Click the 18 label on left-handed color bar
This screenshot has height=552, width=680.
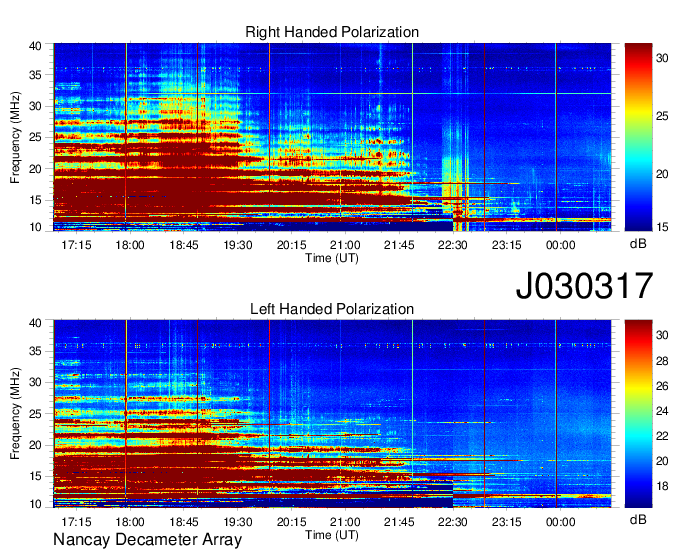(662, 487)
